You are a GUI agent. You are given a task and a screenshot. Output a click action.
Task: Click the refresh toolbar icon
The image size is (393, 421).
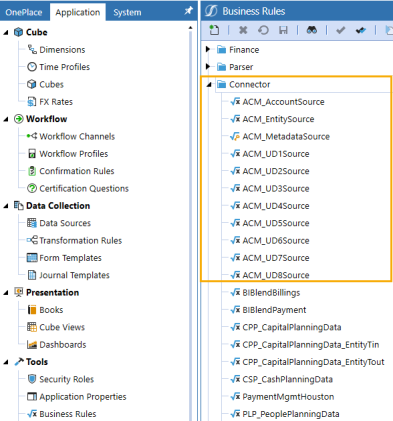coord(263,30)
